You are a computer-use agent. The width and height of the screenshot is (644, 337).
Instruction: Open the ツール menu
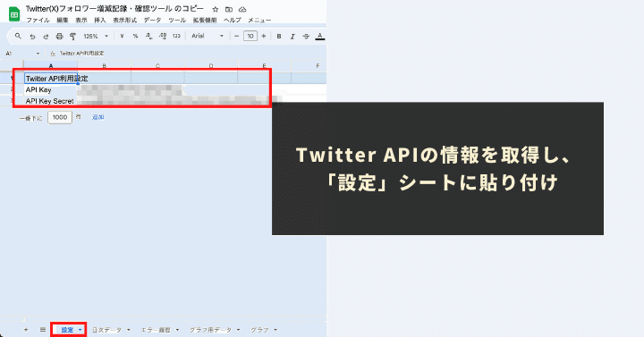click(177, 20)
